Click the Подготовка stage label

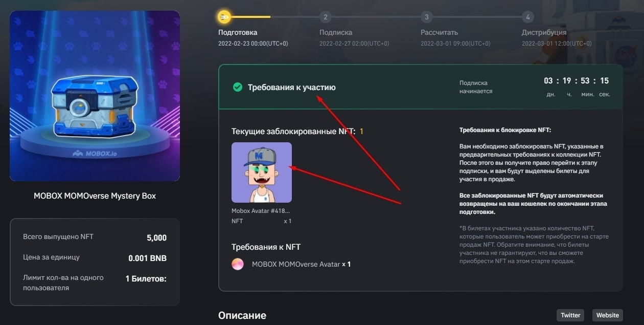pos(238,32)
